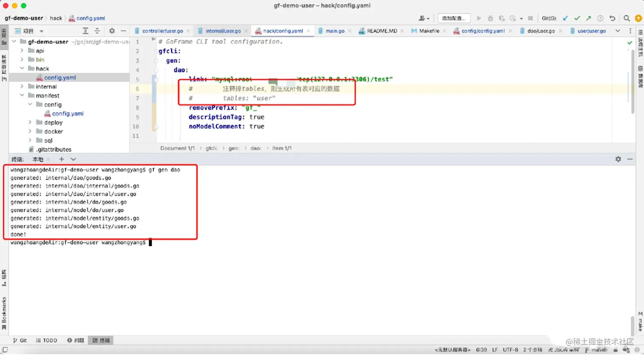Click the gen: breadcrumb below the editor
644x356 pixels.
click(x=234, y=148)
